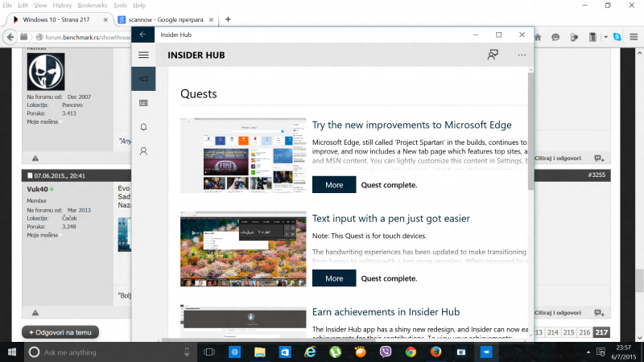Click More button for Microsoft Edge quest

pos(334,185)
